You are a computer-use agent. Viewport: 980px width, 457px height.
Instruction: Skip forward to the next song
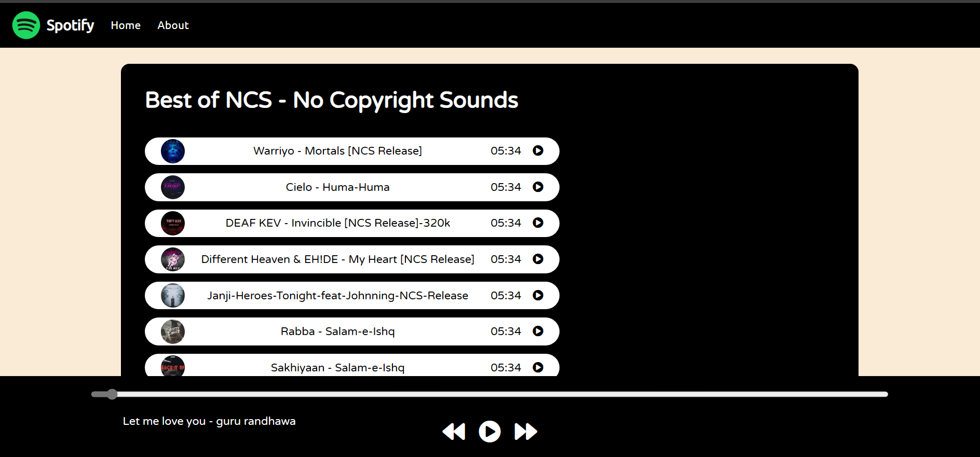pyautogui.click(x=525, y=431)
